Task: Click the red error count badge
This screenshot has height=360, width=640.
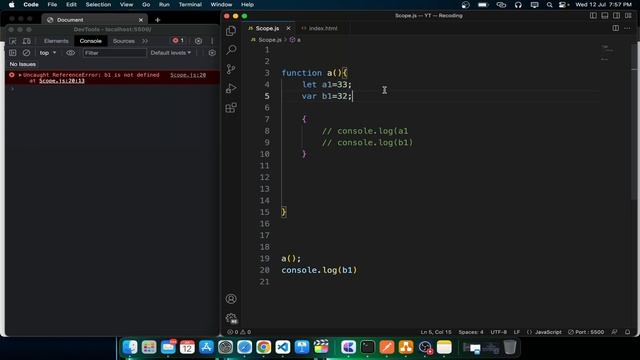Action: (178, 41)
